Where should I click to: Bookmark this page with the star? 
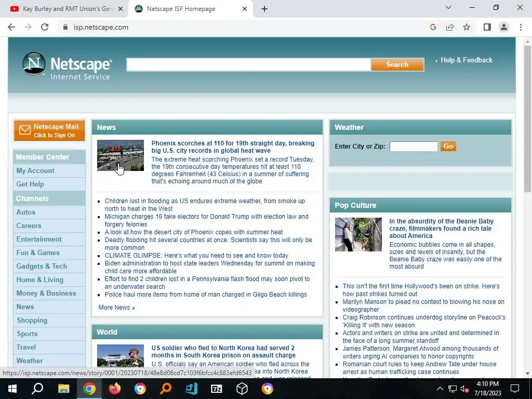point(467,27)
